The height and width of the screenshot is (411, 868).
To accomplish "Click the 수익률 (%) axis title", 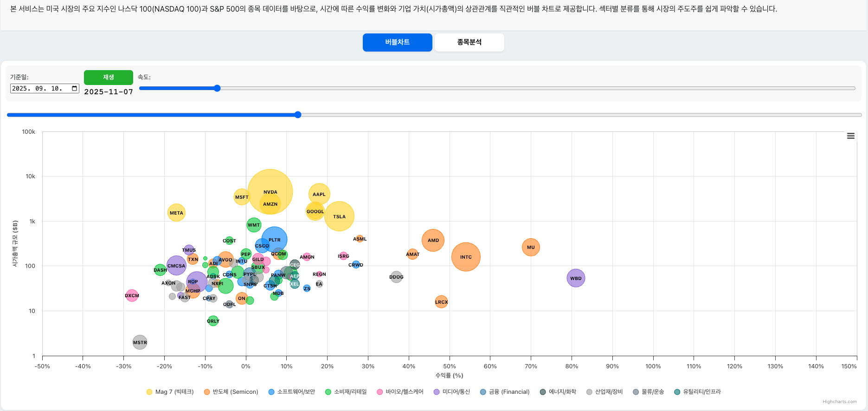I will (449, 375).
